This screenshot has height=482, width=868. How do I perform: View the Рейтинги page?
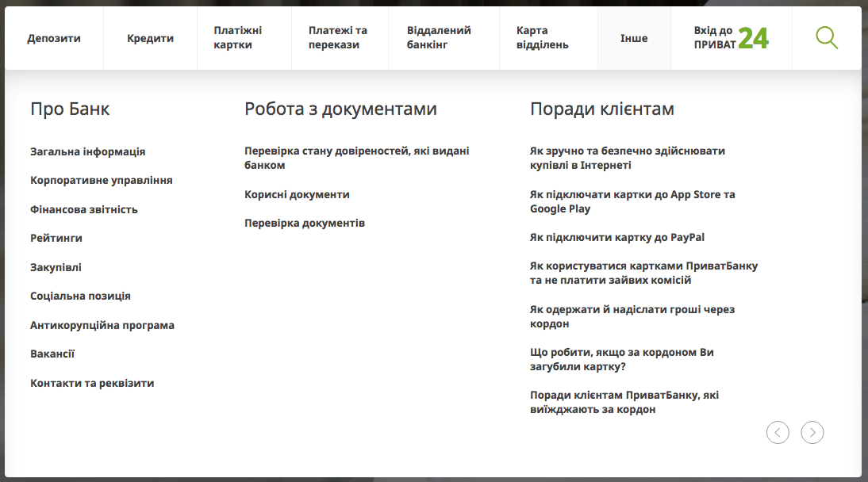(56, 238)
